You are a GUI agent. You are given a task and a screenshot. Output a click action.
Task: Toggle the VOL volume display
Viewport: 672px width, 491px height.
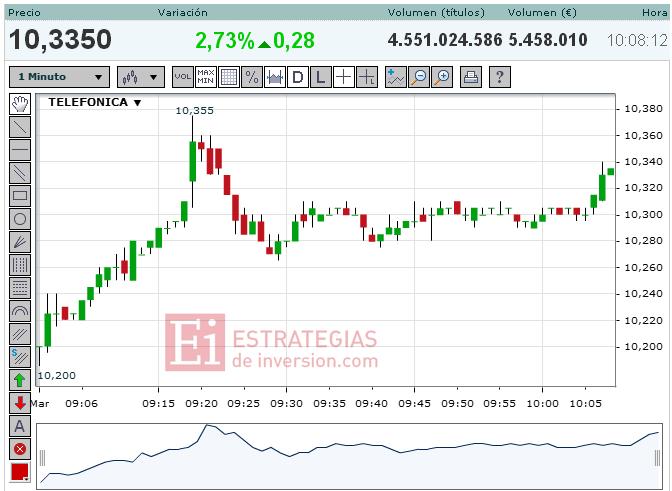click(x=183, y=77)
